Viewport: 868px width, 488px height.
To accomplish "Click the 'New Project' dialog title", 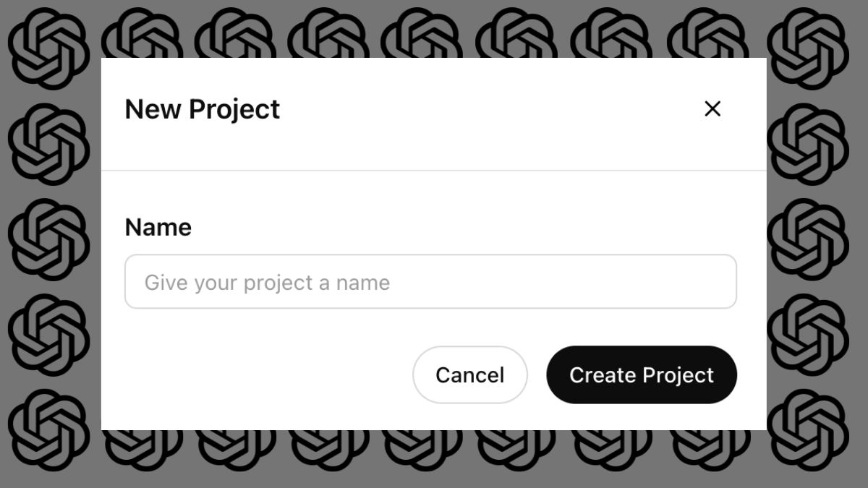I will [x=203, y=109].
